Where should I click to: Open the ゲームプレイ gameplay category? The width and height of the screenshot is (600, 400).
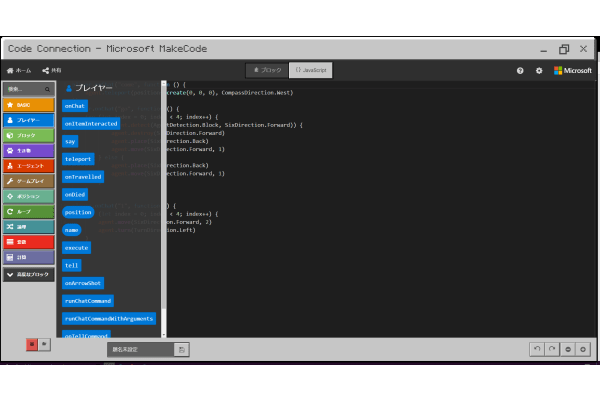(29, 181)
